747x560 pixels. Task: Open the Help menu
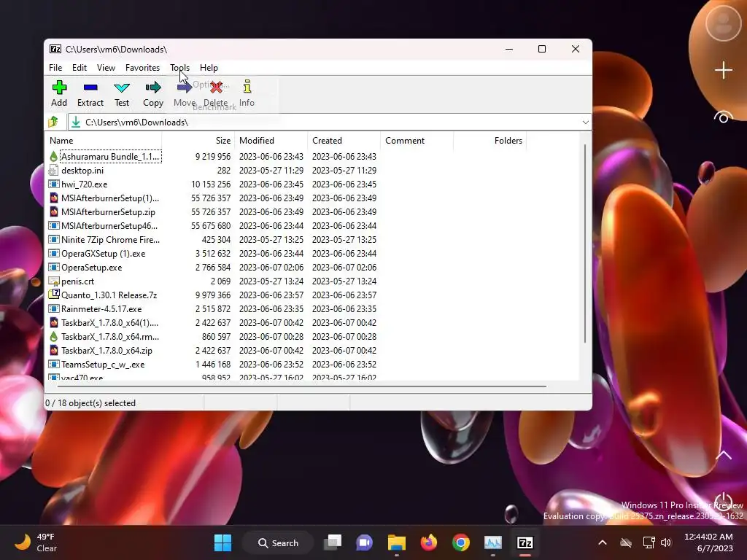[x=209, y=68]
